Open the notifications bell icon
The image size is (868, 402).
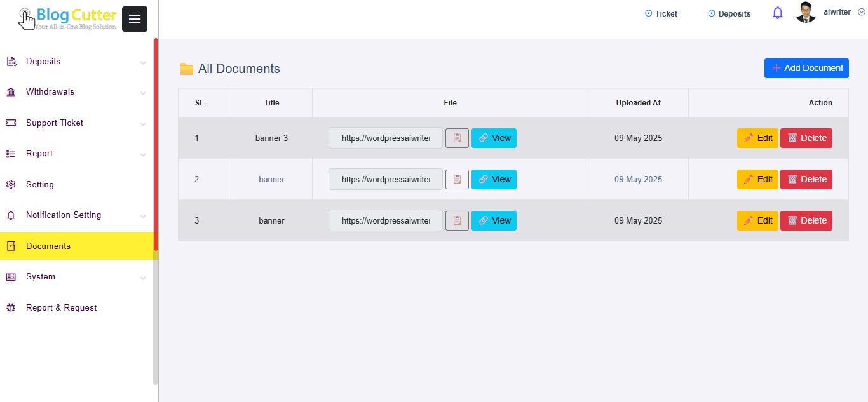point(778,13)
